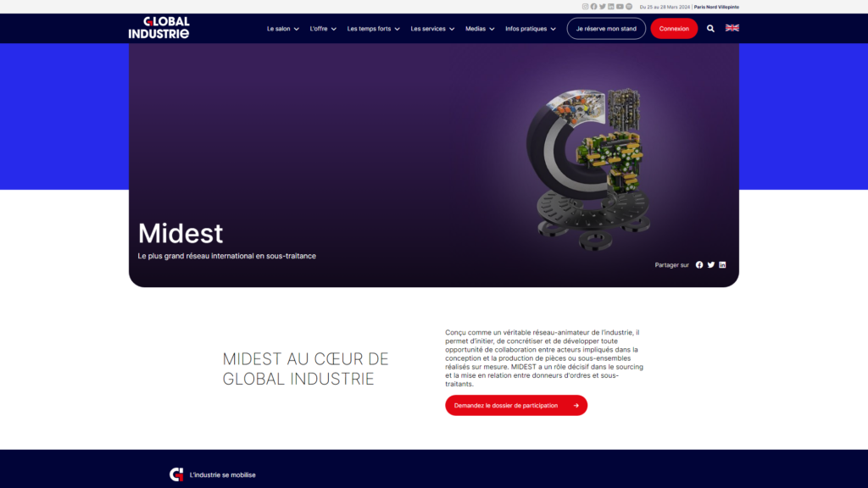Click the Global Industrie logo
This screenshot has width=868, height=488.
click(159, 28)
